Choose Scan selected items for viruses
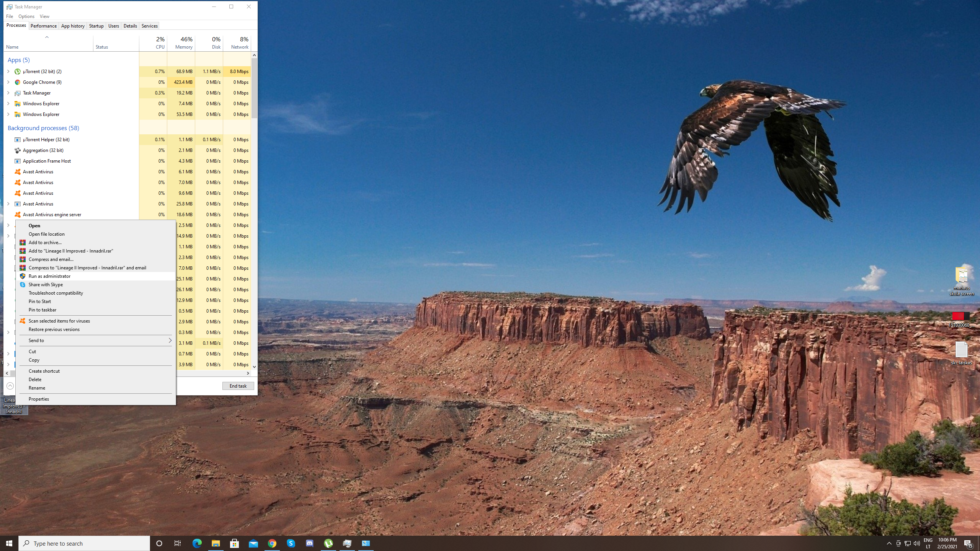Image resolution: width=980 pixels, height=551 pixels. pos(59,321)
